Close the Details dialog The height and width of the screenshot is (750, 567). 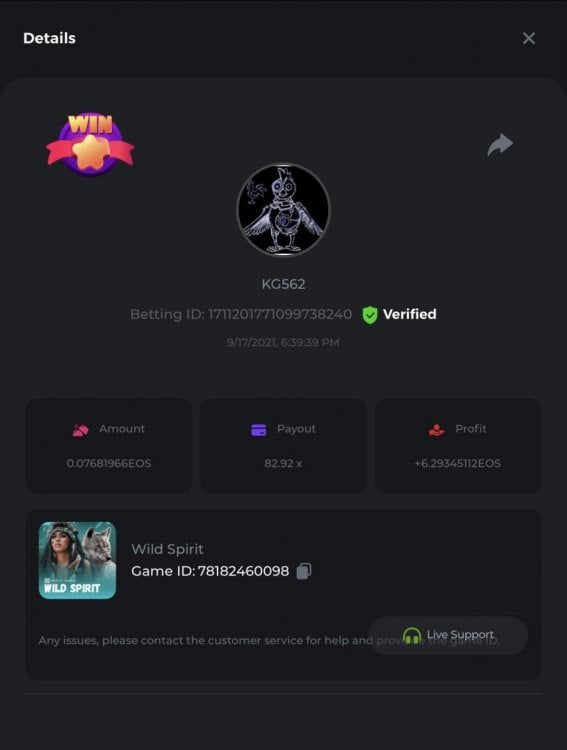(x=529, y=38)
